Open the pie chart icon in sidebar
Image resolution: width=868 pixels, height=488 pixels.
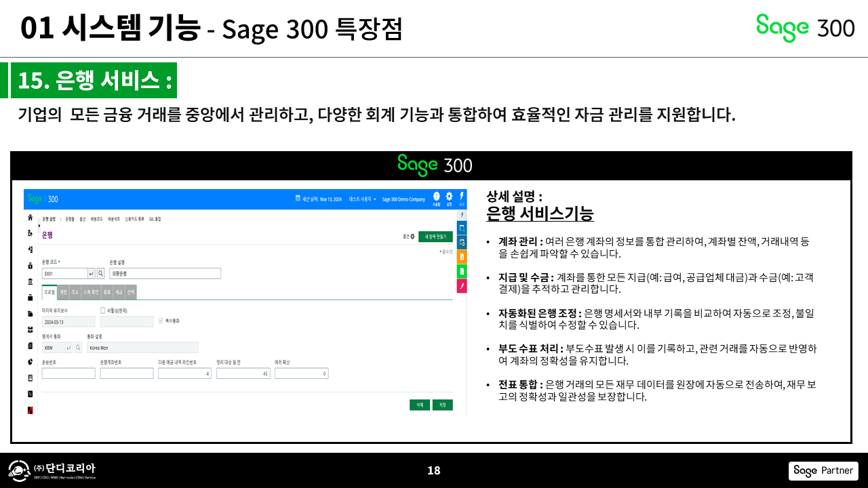click(x=30, y=362)
